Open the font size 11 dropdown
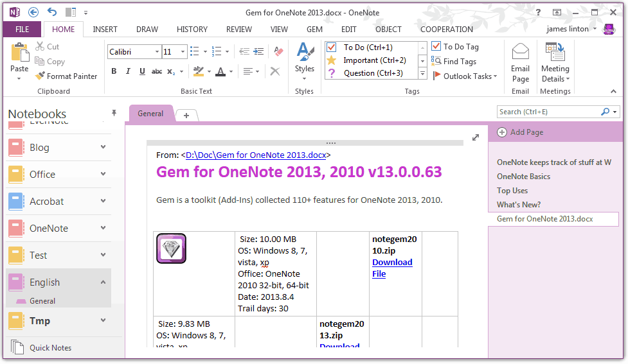This screenshot has width=628, height=364. pos(183,51)
